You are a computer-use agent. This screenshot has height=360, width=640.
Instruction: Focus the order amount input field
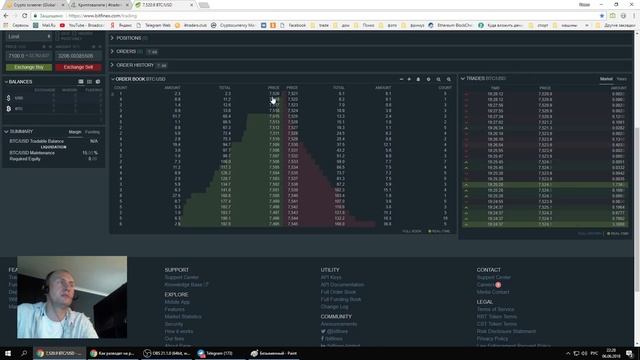78,56
